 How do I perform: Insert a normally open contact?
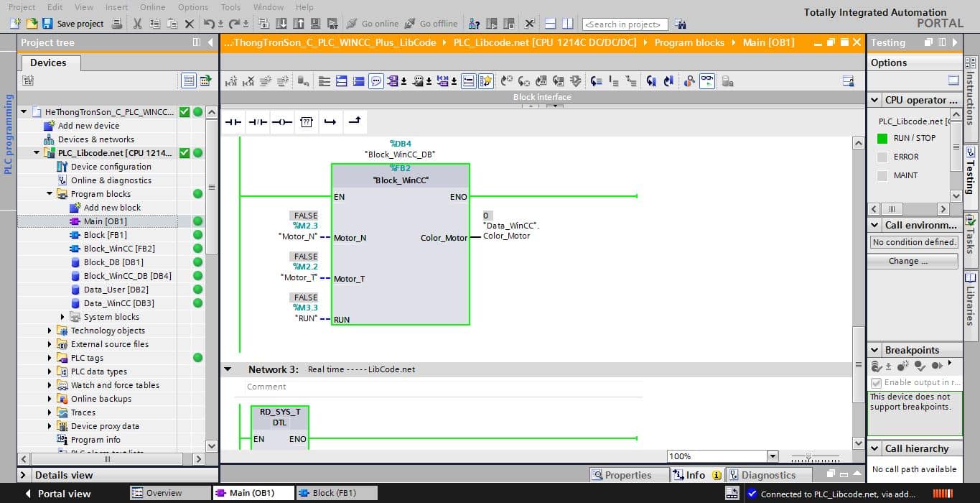233,122
